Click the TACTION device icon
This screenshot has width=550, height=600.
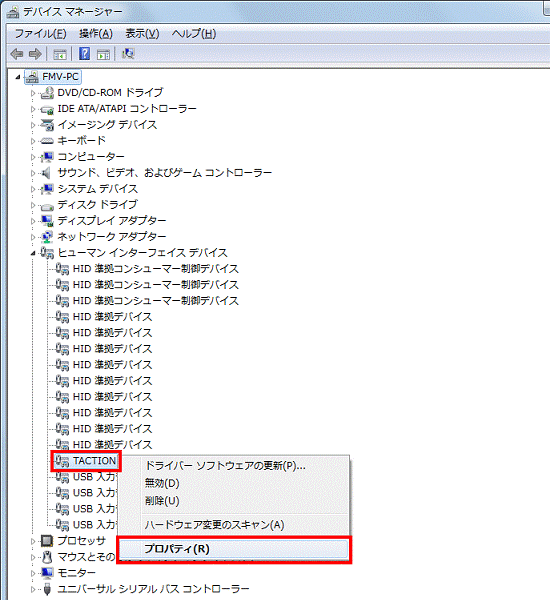[62, 461]
